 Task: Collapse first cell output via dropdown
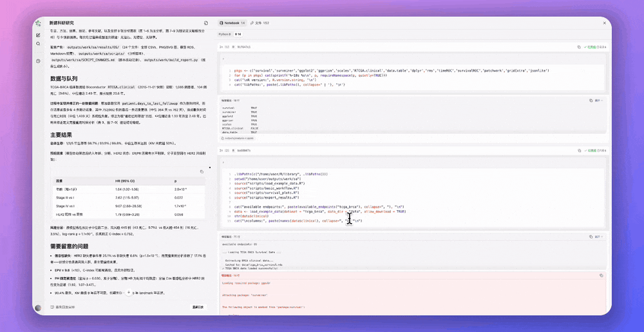(x=599, y=101)
